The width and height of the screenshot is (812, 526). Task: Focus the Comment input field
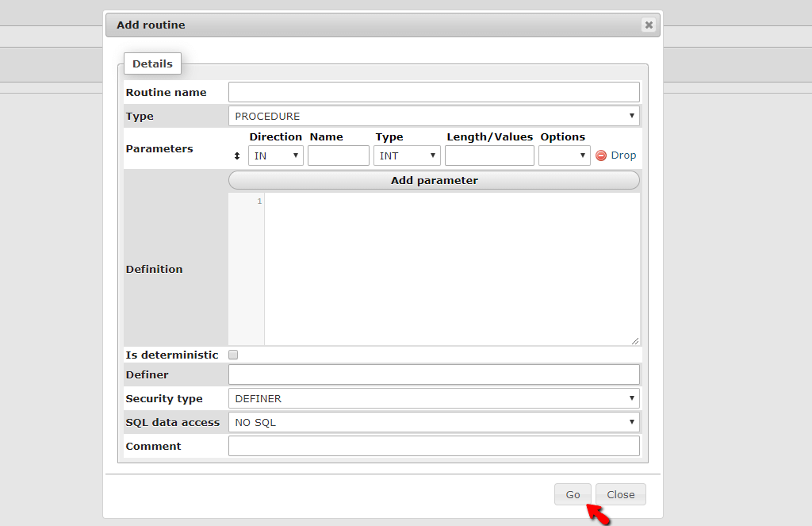tap(434, 446)
